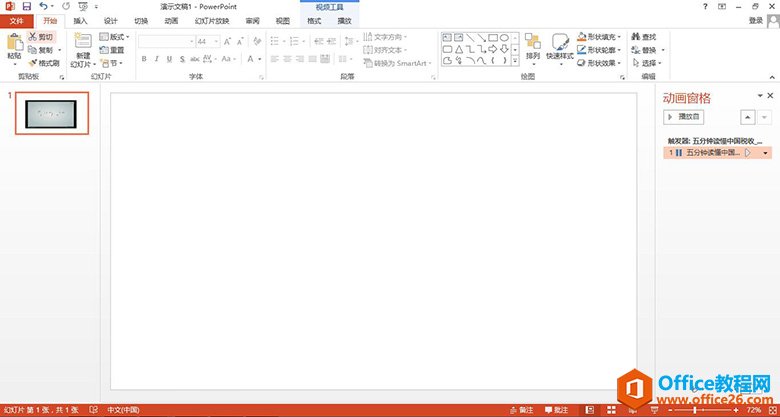
Task: Expand the animation item dropdown arrow
Action: coord(766,153)
